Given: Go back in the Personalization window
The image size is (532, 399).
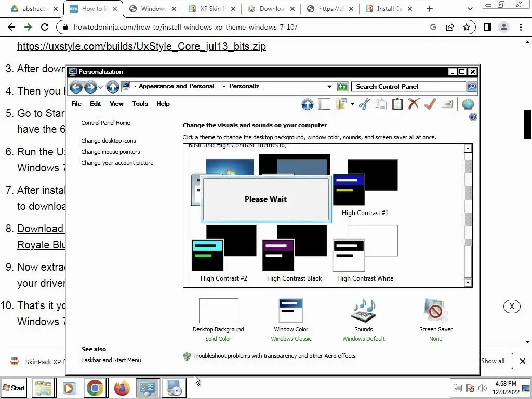Looking at the screenshot, I should click(76, 87).
